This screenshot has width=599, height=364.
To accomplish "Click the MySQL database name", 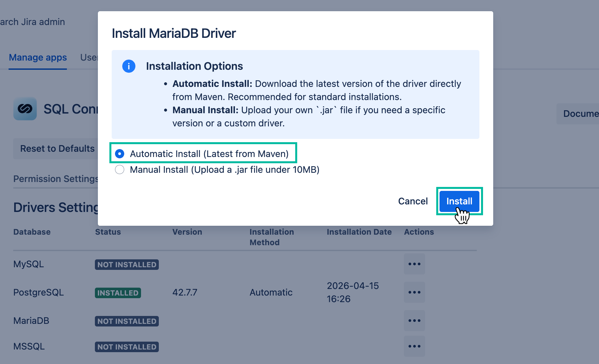I will [x=29, y=264].
